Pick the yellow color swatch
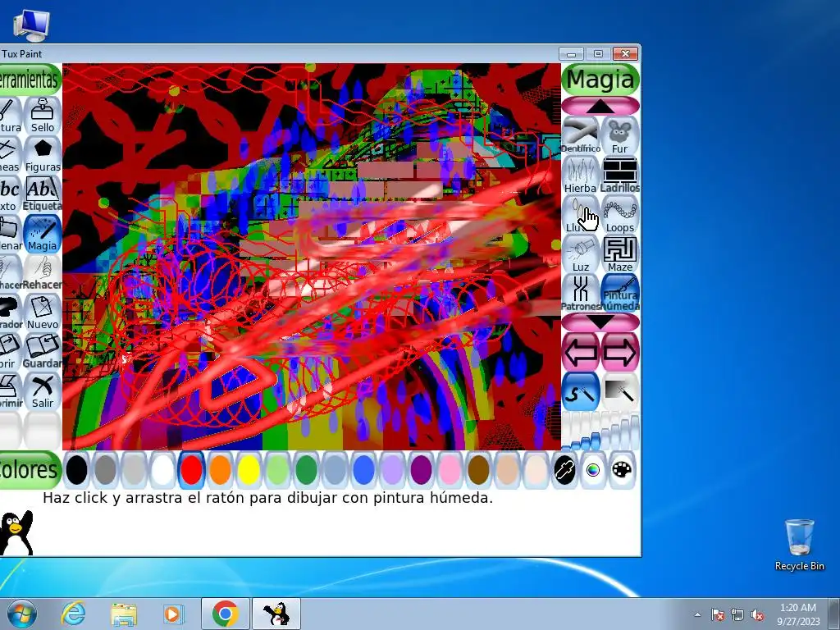Viewport: 840px width, 630px height. [x=249, y=470]
